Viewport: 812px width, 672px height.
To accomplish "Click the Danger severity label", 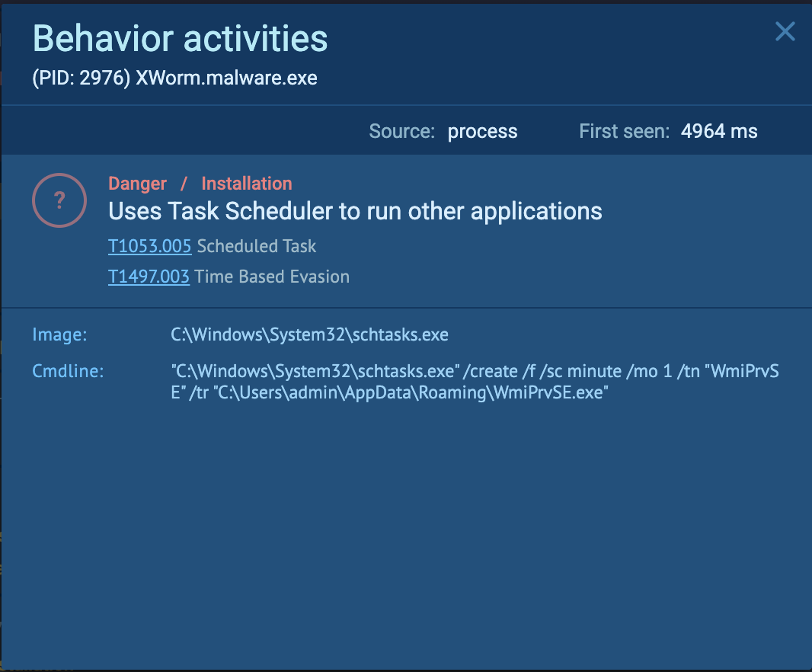I will click(137, 184).
